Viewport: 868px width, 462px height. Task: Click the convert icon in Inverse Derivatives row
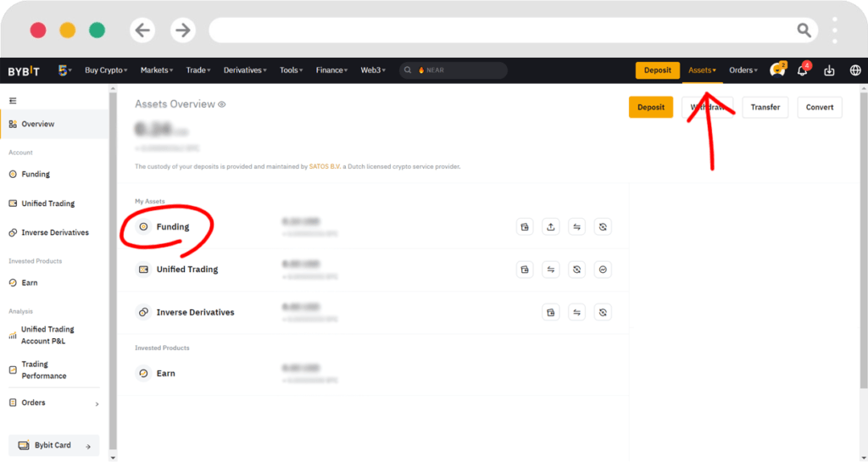click(603, 313)
